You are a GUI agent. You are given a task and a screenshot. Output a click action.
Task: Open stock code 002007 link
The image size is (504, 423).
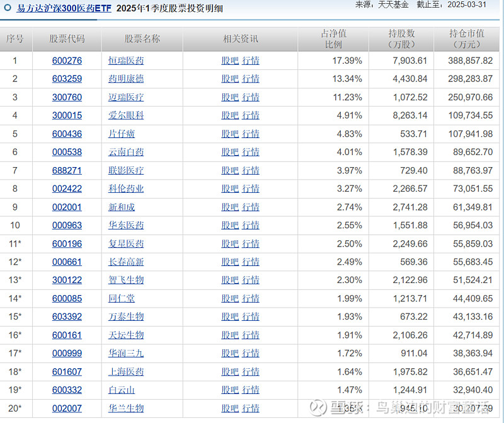[x=67, y=409]
